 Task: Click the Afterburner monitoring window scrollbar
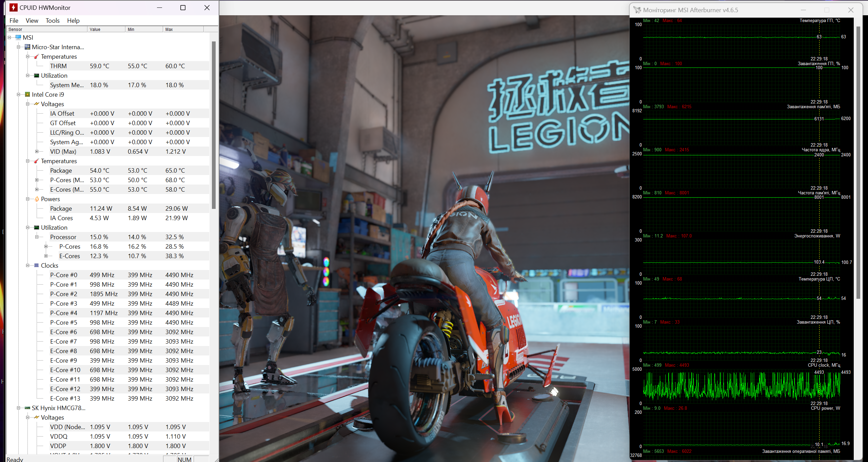pos(858,163)
